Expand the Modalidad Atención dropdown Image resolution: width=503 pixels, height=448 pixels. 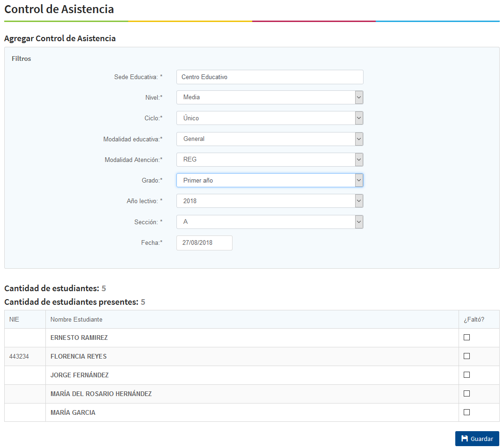[270, 160]
